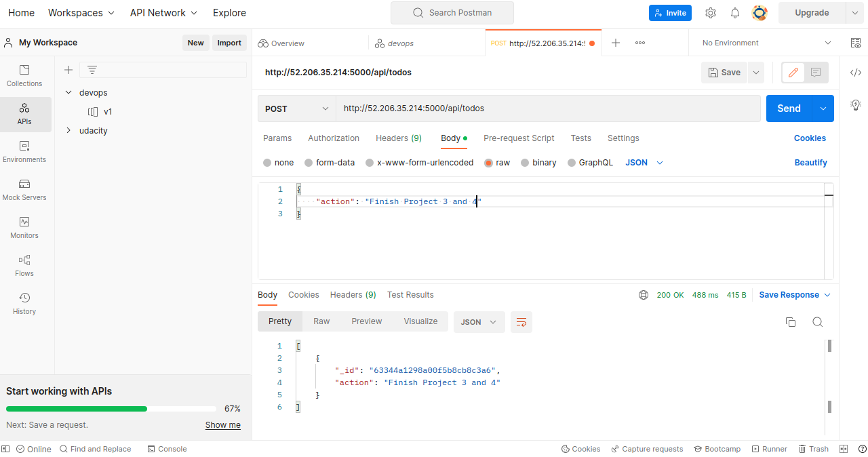This screenshot has height=457, width=868.
Task: Open the lightbulb info panel
Action: tap(856, 105)
